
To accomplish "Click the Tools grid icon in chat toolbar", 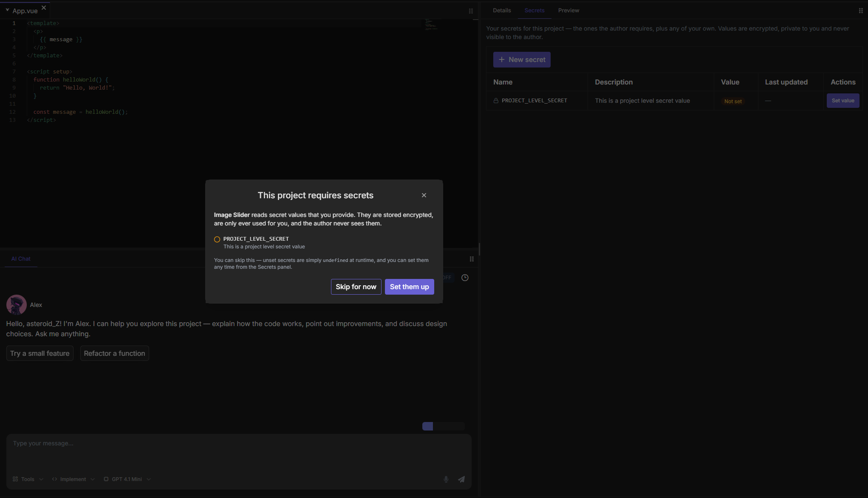I will [15, 479].
